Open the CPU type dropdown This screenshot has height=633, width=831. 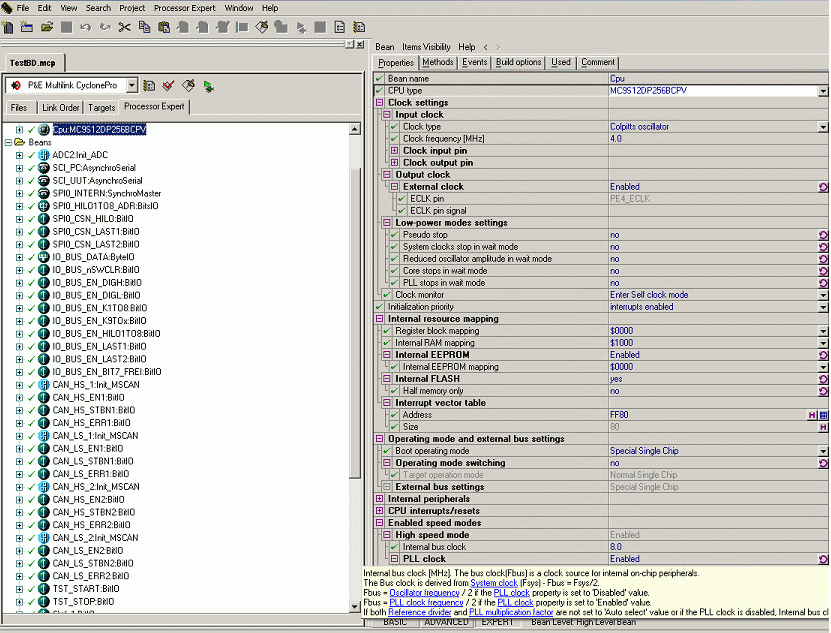tap(823, 91)
